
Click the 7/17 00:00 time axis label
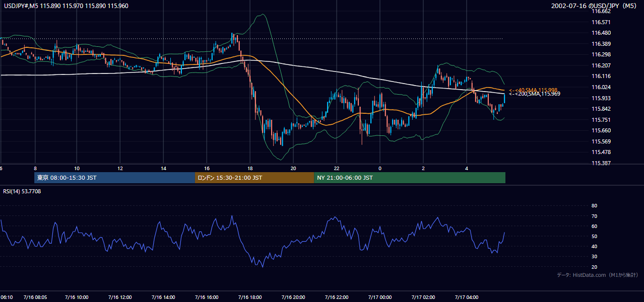[x=380, y=297]
